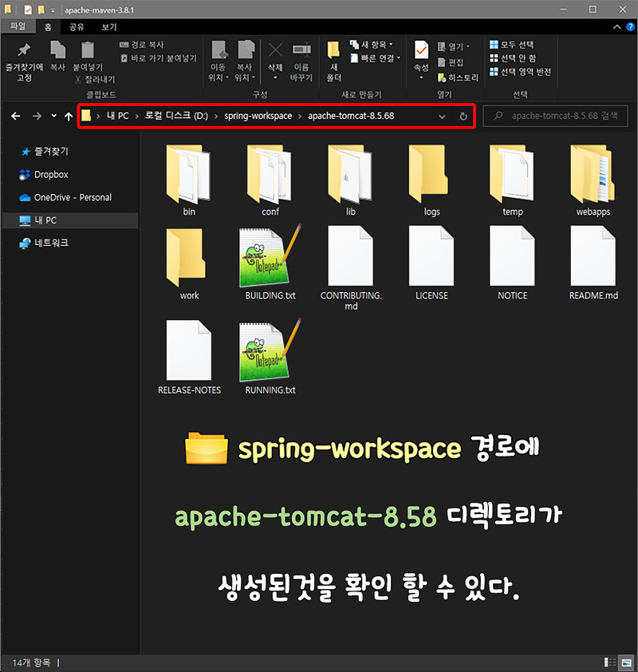Viewport: 638px width, 672px height.
Task: Select the LICENSE file
Action: 431,263
